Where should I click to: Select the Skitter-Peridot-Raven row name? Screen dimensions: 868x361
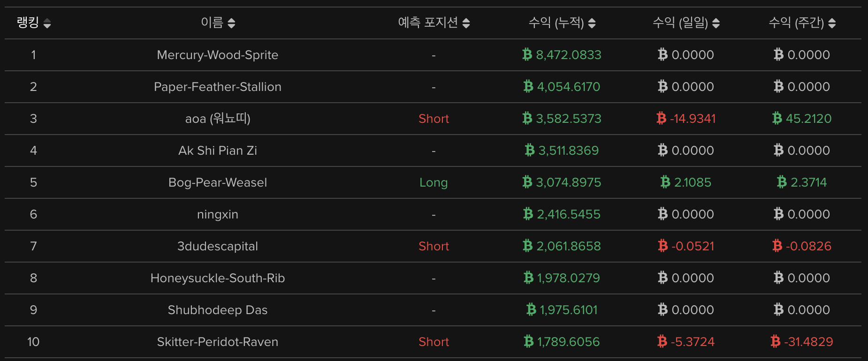pos(218,342)
